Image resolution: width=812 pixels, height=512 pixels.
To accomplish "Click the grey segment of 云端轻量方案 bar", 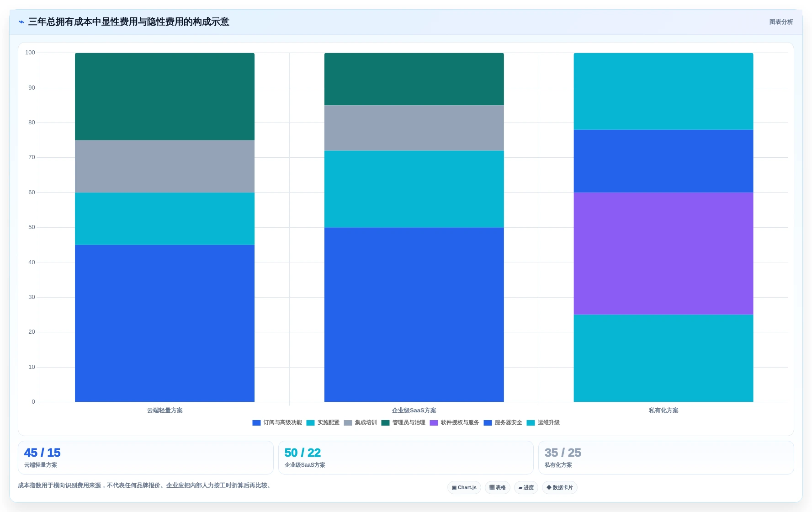I will 165,166.
